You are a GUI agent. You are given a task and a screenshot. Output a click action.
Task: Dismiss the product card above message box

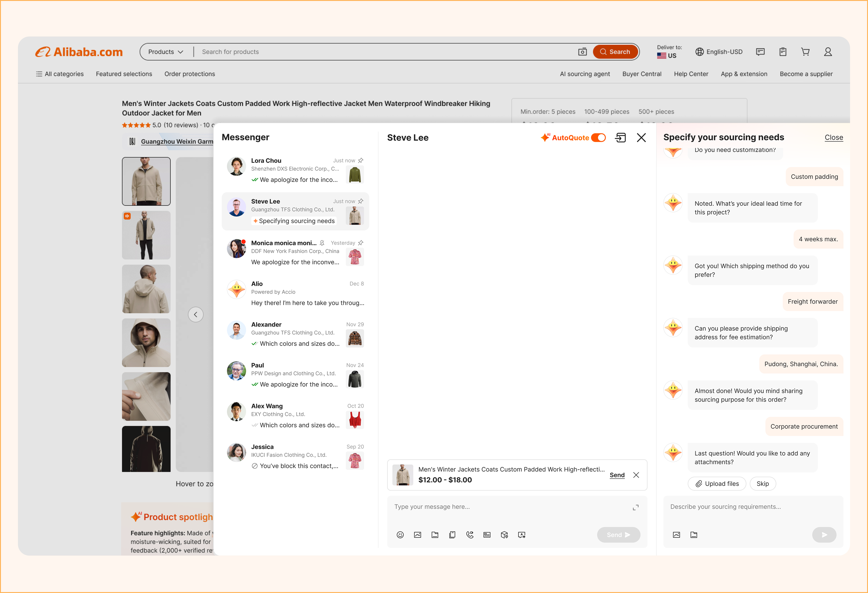tap(636, 475)
